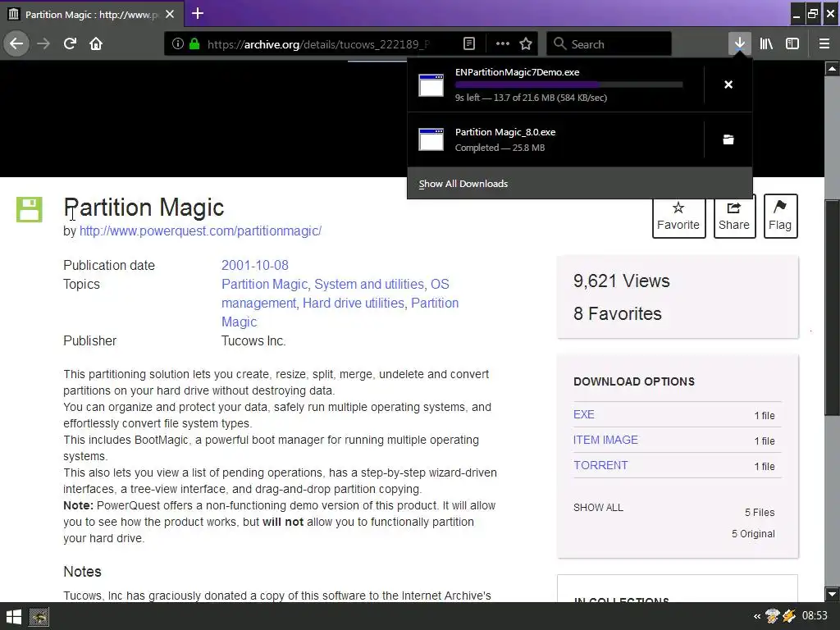Cancel the ENPartitionMagic7Demo.exe download

click(x=728, y=84)
